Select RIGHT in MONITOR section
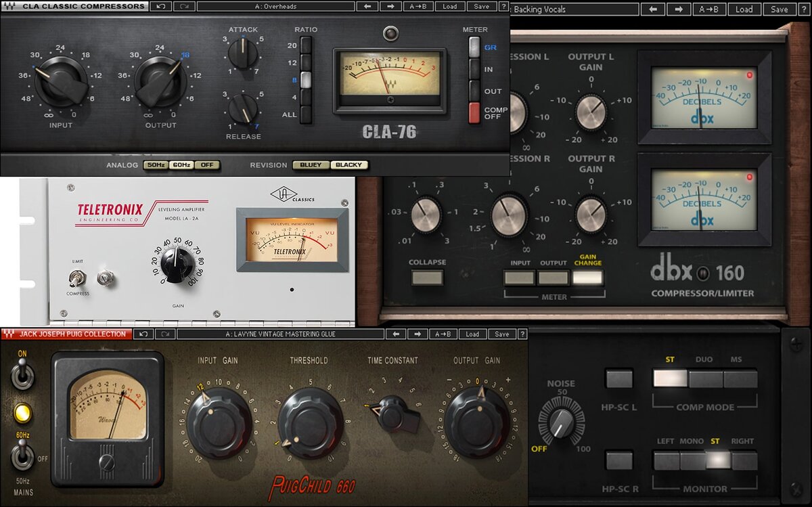This screenshot has width=812, height=507. click(x=744, y=461)
